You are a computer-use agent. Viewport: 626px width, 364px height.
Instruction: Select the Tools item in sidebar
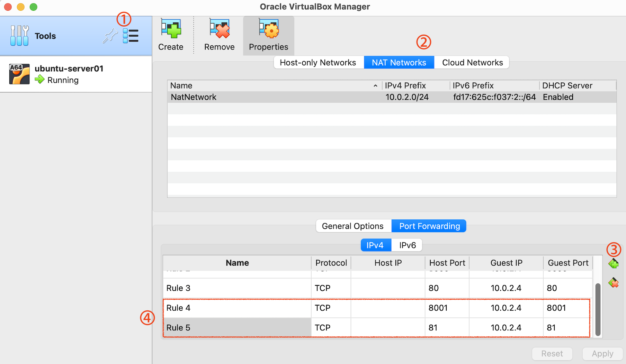point(45,36)
